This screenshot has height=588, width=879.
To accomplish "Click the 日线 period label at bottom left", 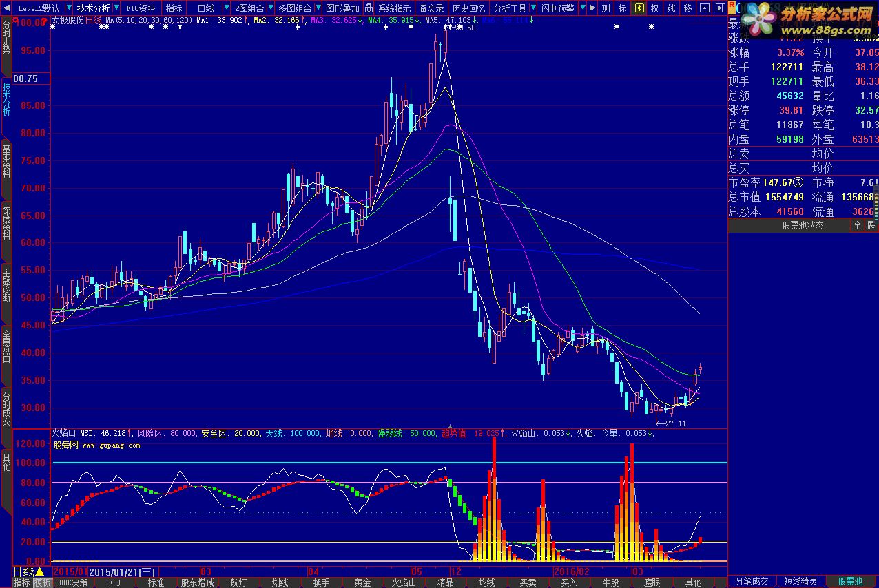I will click(x=23, y=571).
